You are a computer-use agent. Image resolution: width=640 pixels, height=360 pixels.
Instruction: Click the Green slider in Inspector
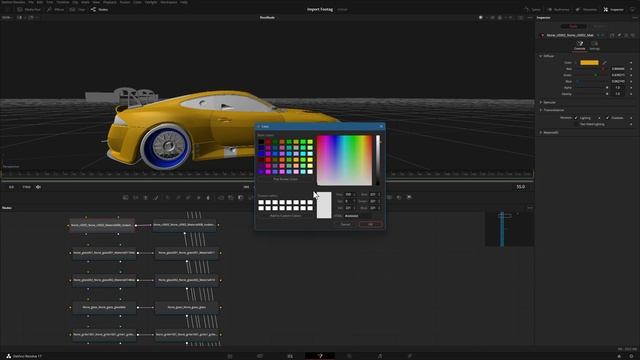(x=592, y=75)
